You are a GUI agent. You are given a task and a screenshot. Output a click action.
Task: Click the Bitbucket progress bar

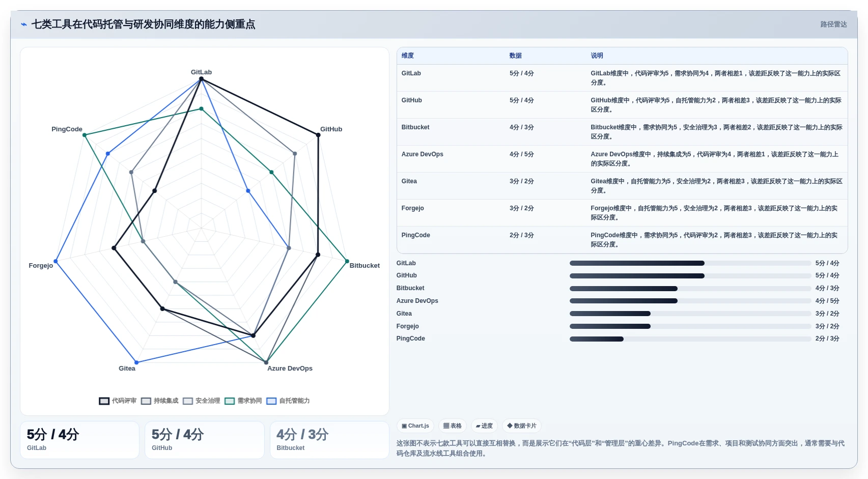point(690,289)
